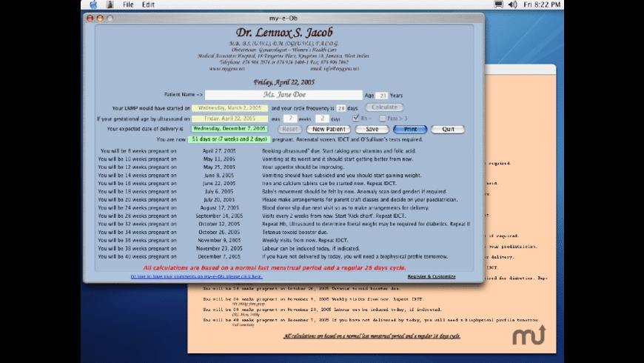This screenshot has width=644, height=363.
Task: Click the ultrasound date field April 22, 2005
Action: click(229, 119)
